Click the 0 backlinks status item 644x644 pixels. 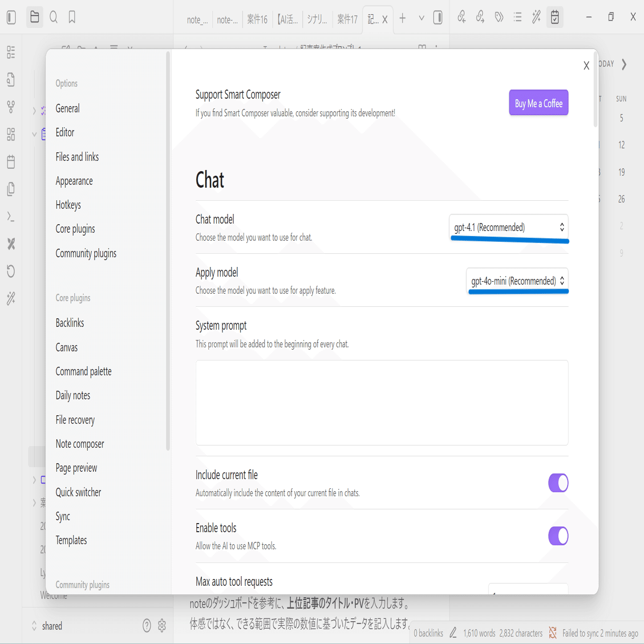pyautogui.click(x=428, y=633)
